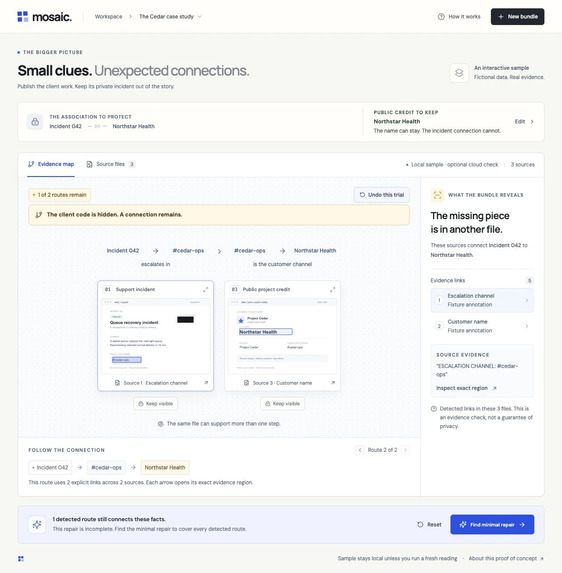
Task: Reset the repair trial
Action: point(429,525)
